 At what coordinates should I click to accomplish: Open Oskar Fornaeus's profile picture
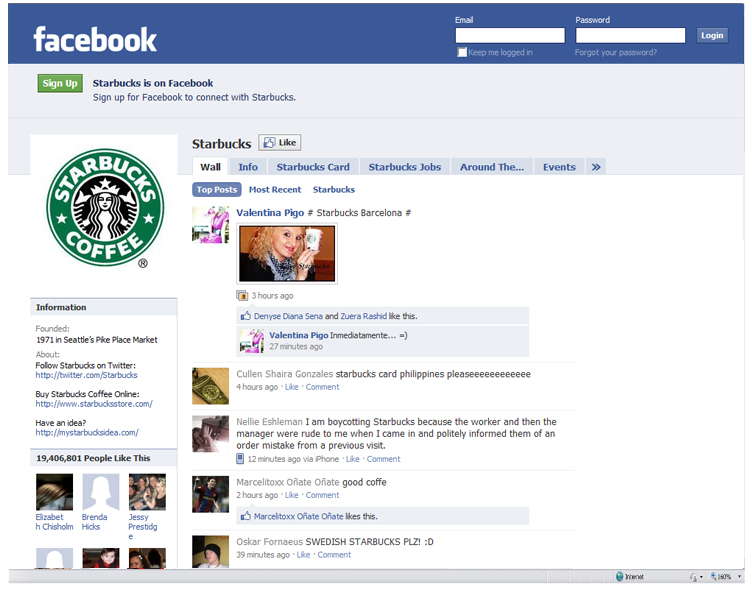(x=211, y=552)
